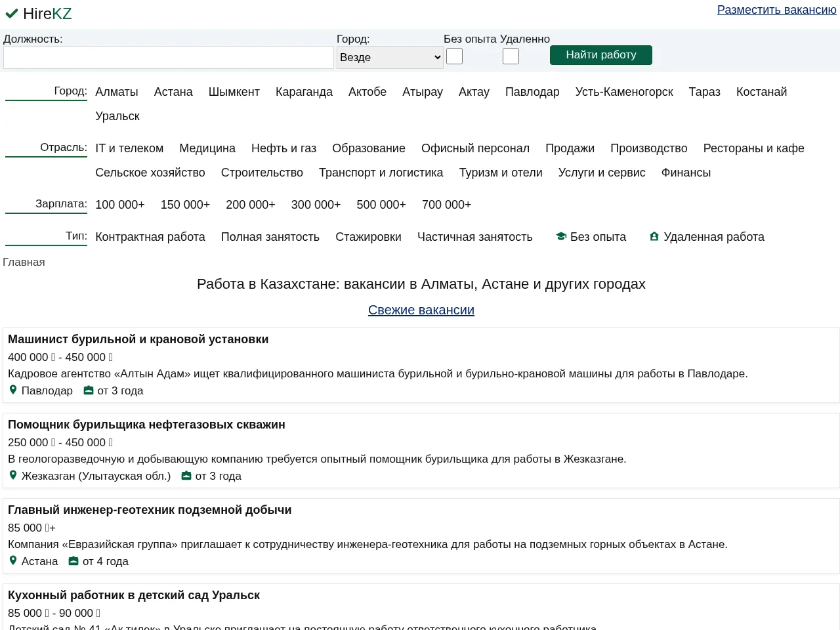The height and width of the screenshot is (630, 840).
Task: Select Контрактная работа job type
Action: pos(150,237)
